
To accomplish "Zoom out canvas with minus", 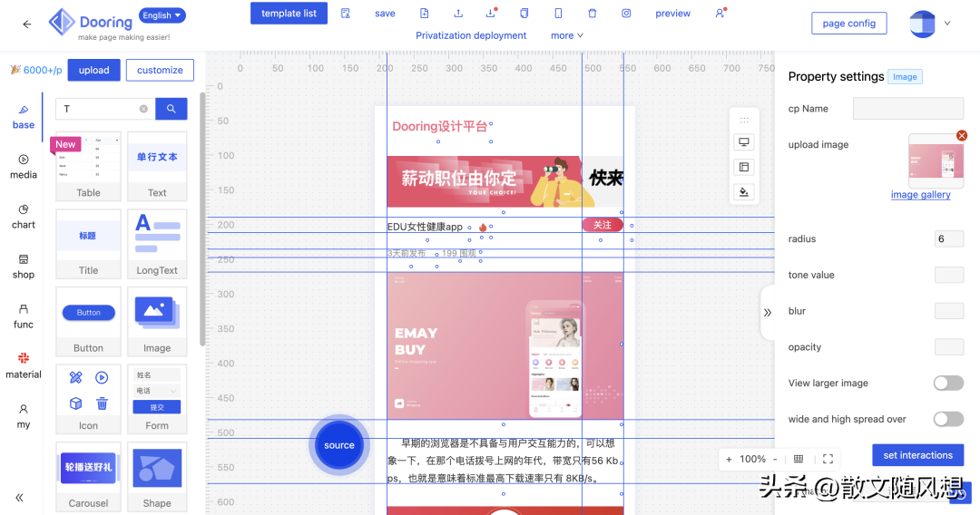I will [x=775, y=460].
